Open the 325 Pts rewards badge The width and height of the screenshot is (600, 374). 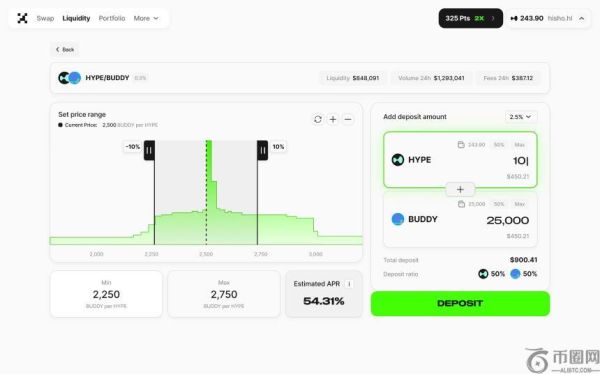point(471,18)
